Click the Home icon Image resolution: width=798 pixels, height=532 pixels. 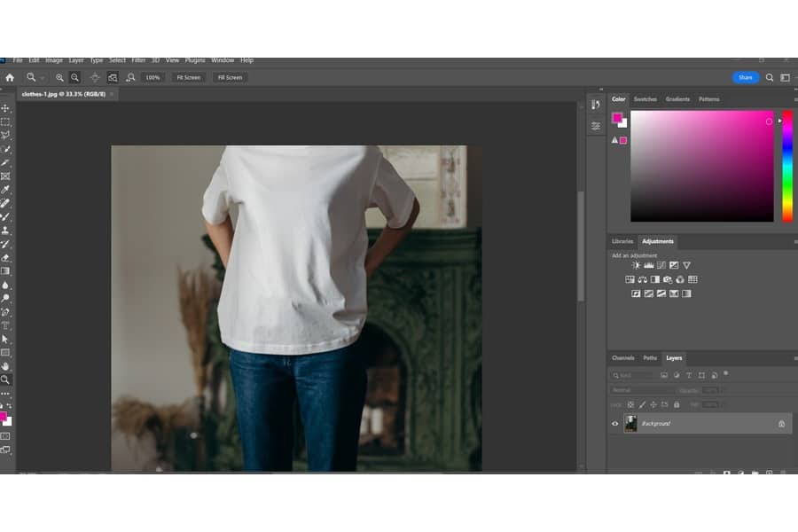click(10, 77)
